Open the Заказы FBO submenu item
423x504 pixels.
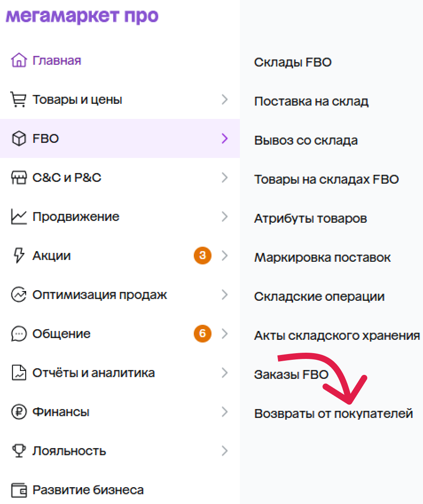point(291,374)
